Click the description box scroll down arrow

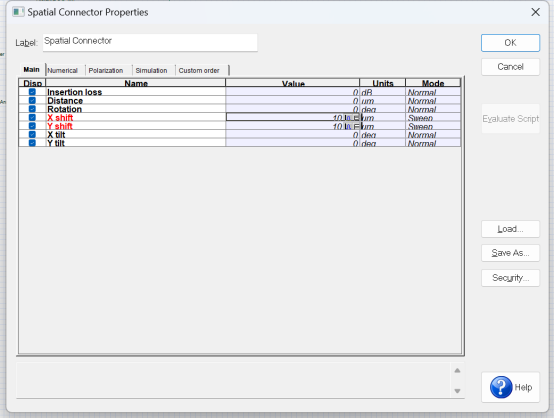(457, 391)
